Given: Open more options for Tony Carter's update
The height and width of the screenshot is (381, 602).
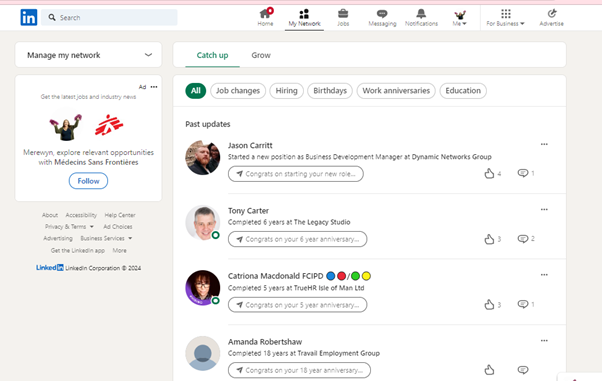Looking at the screenshot, I should point(544,210).
